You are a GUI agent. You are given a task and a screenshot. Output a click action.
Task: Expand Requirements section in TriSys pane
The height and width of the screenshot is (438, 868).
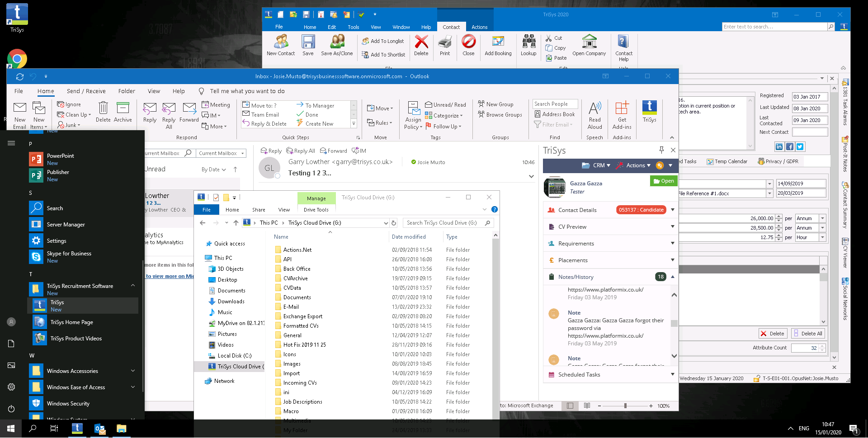672,243
